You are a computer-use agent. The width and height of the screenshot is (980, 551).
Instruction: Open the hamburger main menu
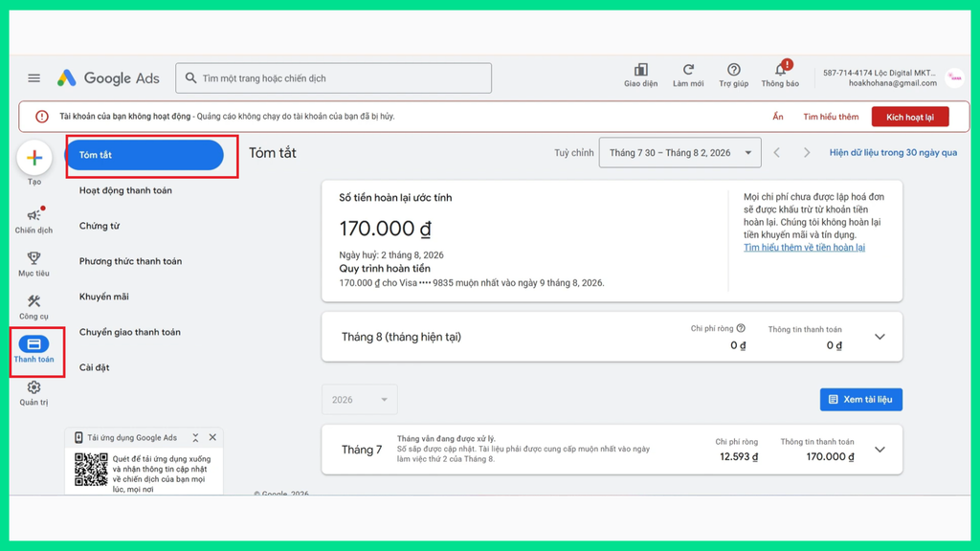pyautogui.click(x=33, y=78)
